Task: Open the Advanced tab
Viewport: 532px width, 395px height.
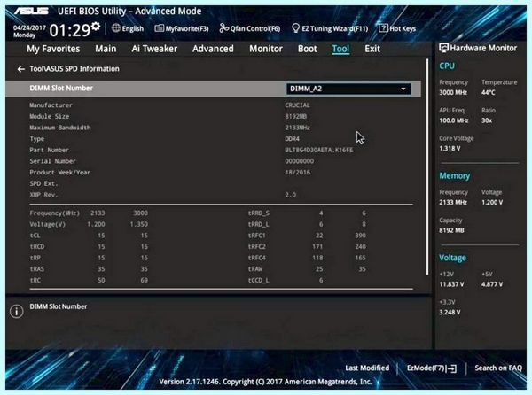Action: click(x=213, y=49)
